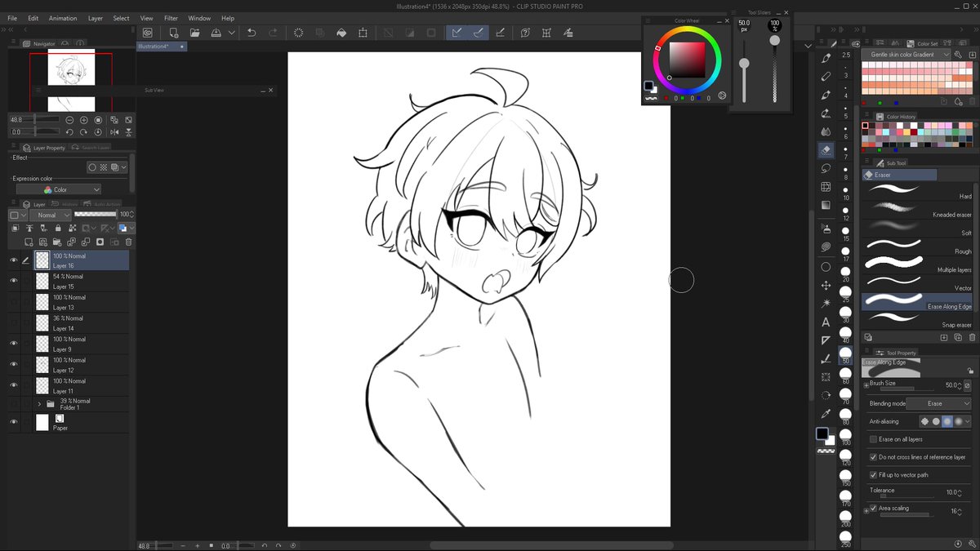Image resolution: width=980 pixels, height=551 pixels.
Task: Toggle visibility of Layer 9
Action: click(13, 344)
